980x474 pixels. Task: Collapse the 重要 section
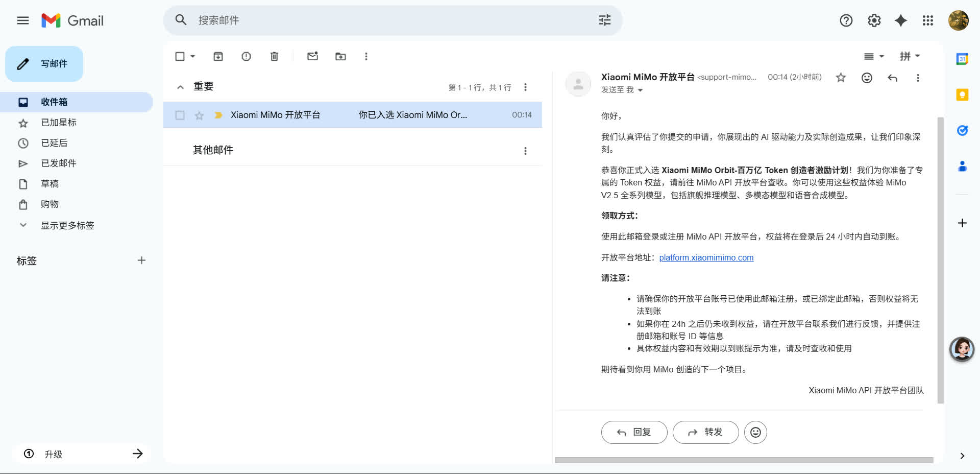pos(180,87)
